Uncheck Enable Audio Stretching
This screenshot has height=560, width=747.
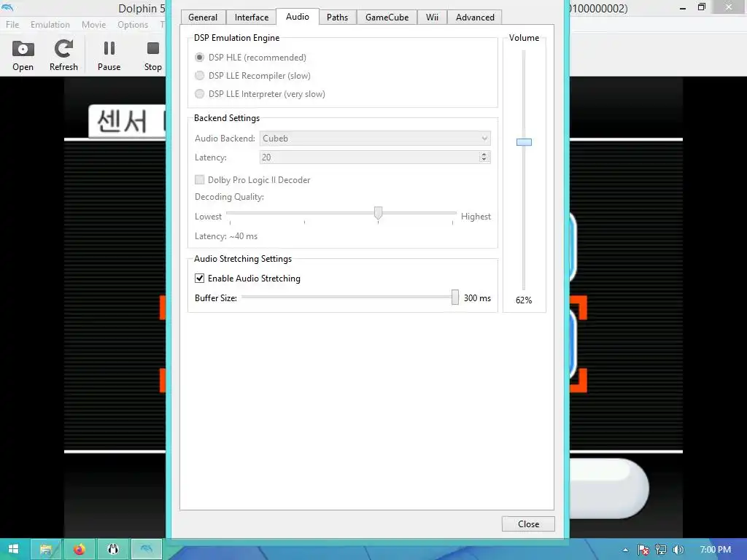(200, 278)
